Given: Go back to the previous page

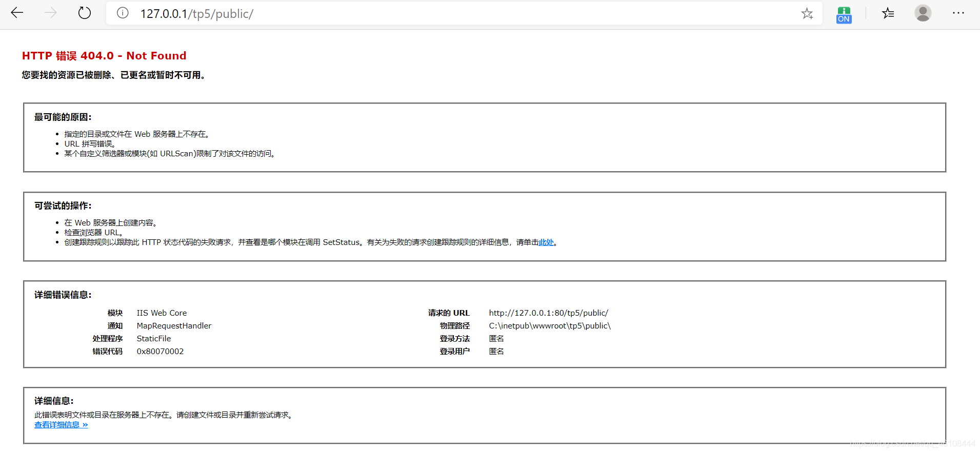Looking at the screenshot, I should (x=17, y=13).
